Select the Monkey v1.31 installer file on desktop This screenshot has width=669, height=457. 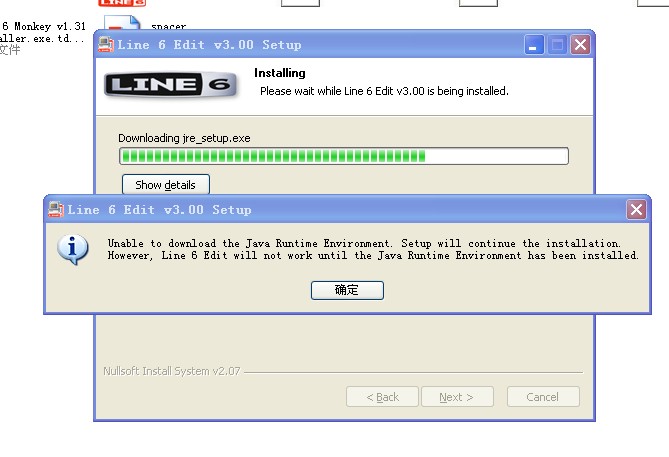(43, 38)
